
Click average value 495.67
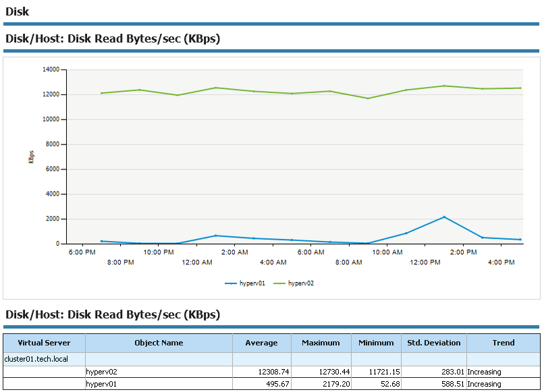pos(277,384)
